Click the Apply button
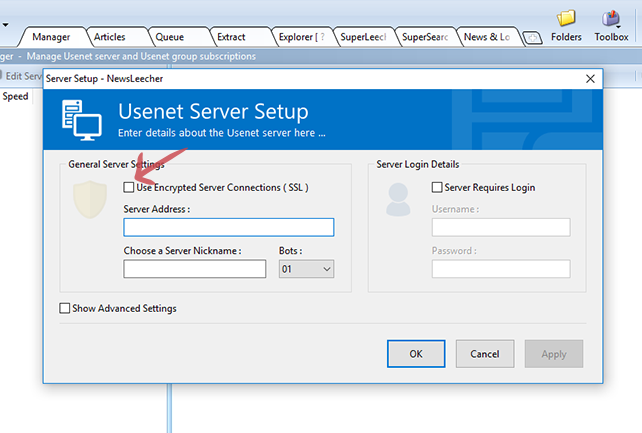The width and height of the screenshot is (642, 433). pos(554,354)
